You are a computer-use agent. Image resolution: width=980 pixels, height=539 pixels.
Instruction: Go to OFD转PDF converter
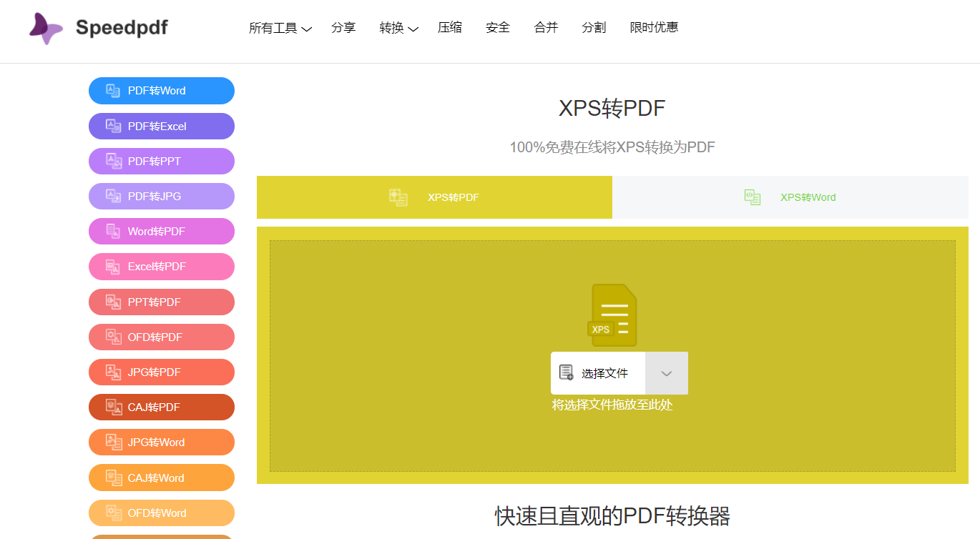(x=162, y=337)
